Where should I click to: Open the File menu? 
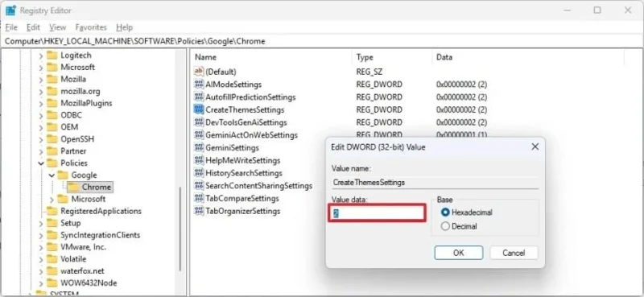[11, 27]
